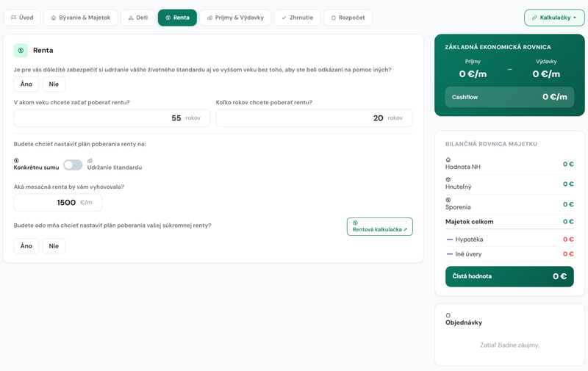Expand the Kalkulačky dropdown

[x=554, y=18]
